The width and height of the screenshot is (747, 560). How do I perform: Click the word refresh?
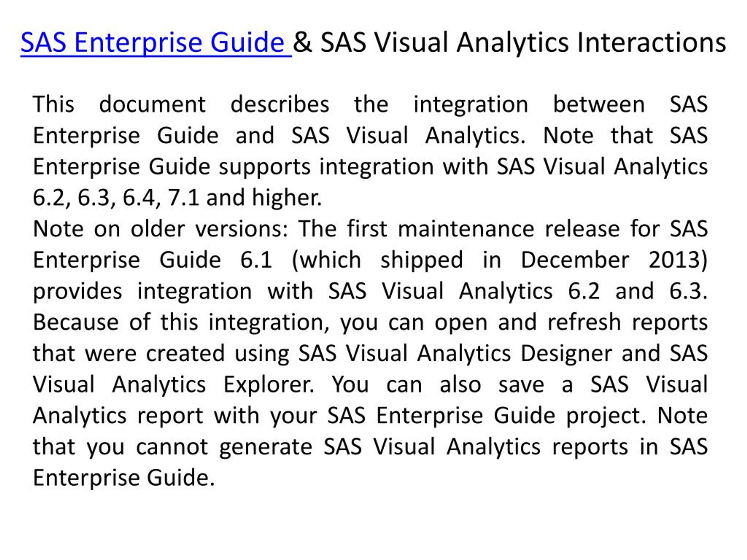[x=584, y=322]
